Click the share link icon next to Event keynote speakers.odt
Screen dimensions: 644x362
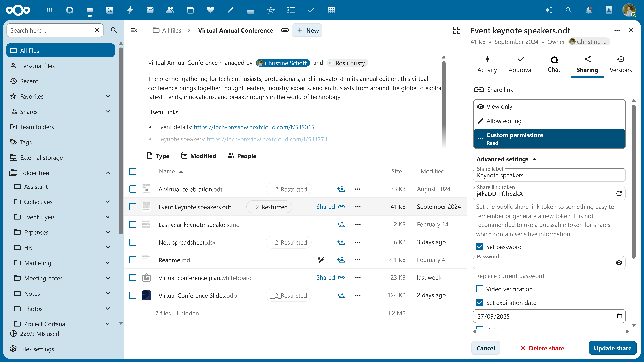[341, 207]
